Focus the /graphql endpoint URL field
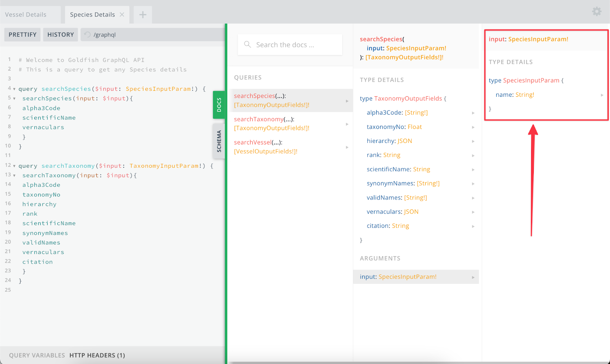 click(152, 35)
